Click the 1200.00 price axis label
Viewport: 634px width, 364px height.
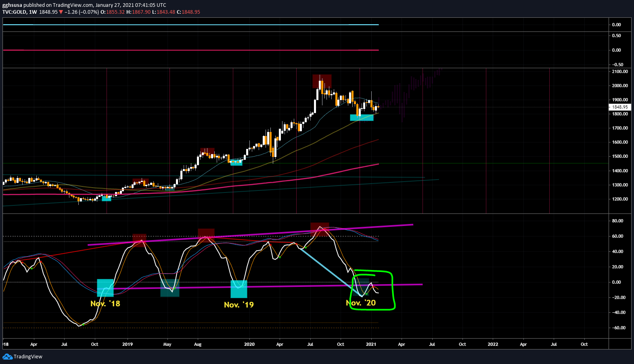tap(620, 199)
